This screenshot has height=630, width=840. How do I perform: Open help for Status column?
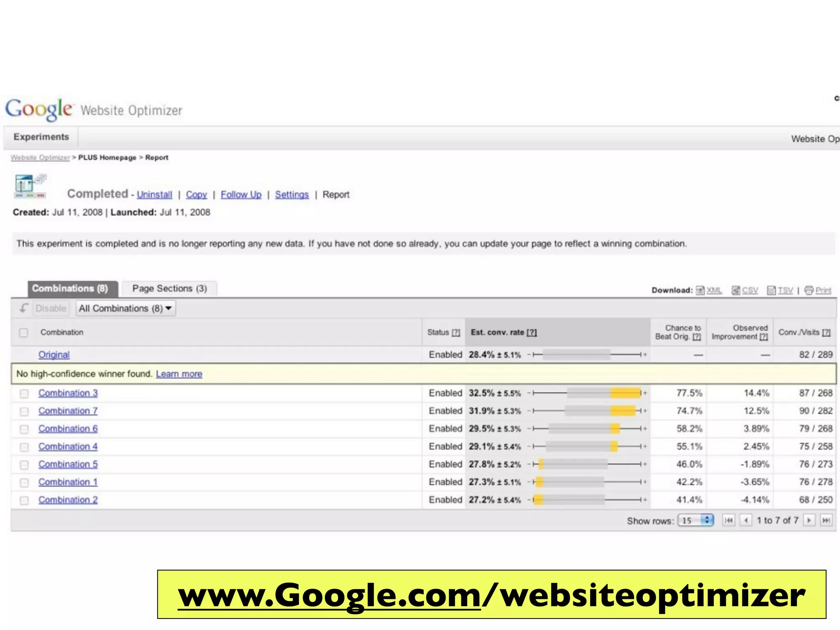pos(456,332)
